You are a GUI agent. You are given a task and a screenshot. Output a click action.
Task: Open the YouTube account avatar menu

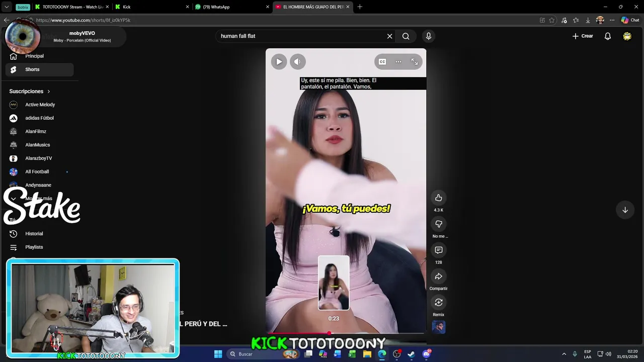coord(627,36)
